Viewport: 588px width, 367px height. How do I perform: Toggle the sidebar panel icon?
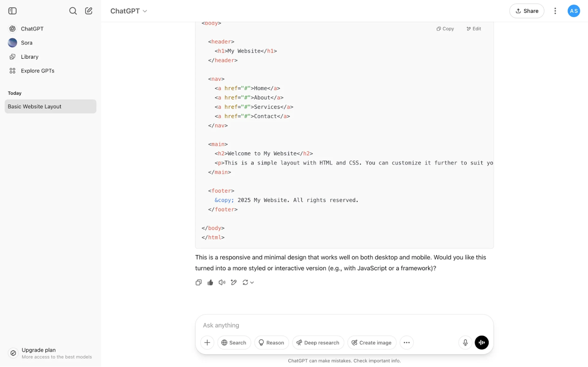(x=12, y=11)
